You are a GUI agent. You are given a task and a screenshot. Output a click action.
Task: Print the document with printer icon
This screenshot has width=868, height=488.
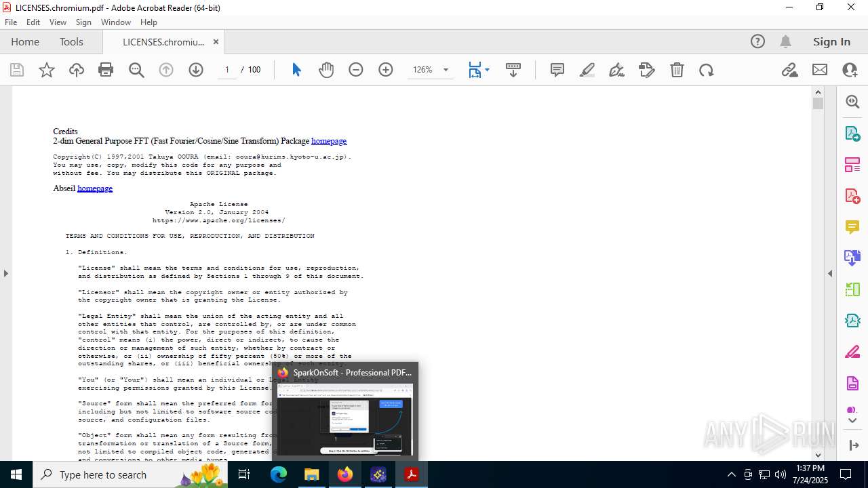106,70
